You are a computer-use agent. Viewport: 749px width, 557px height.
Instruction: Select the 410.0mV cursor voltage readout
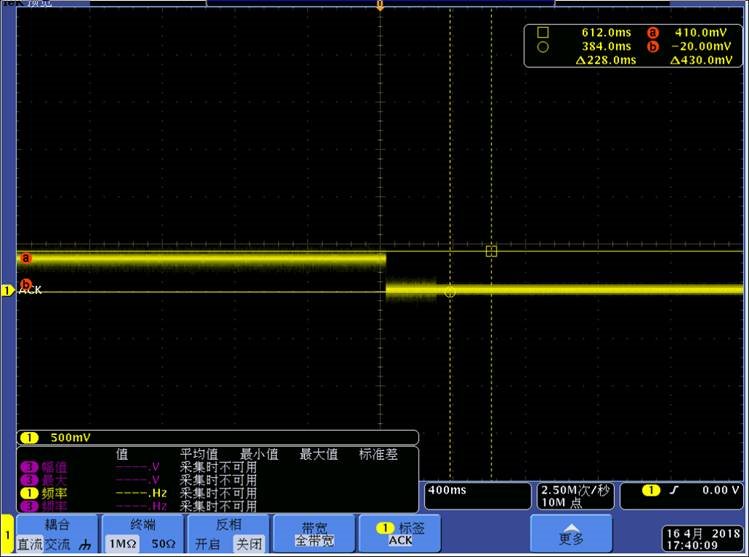click(701, 32)
